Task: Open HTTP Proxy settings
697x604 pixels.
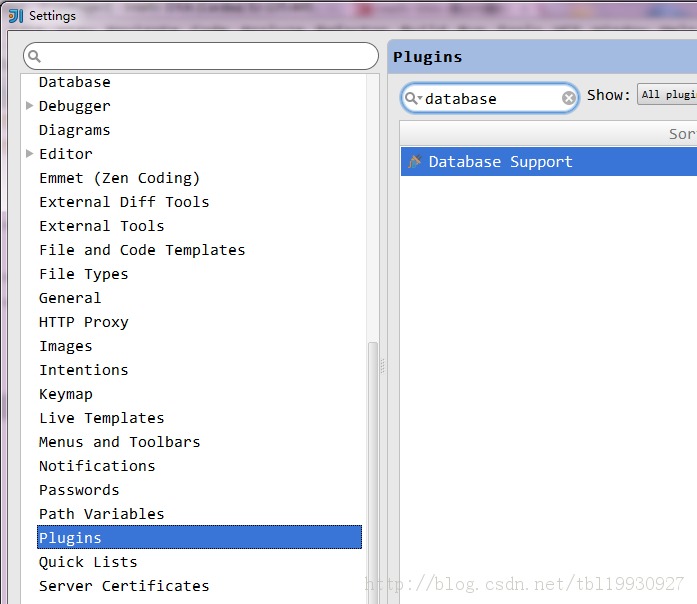Action: (84, 322)
